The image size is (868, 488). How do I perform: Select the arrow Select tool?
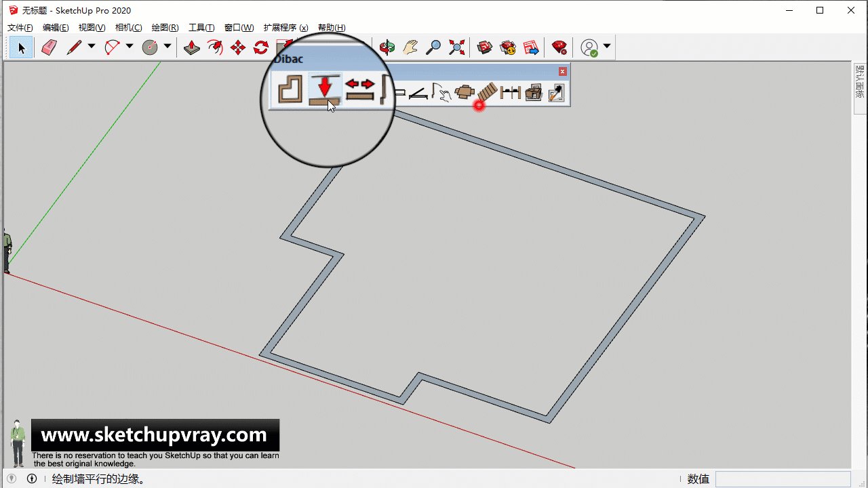point(21,47)
